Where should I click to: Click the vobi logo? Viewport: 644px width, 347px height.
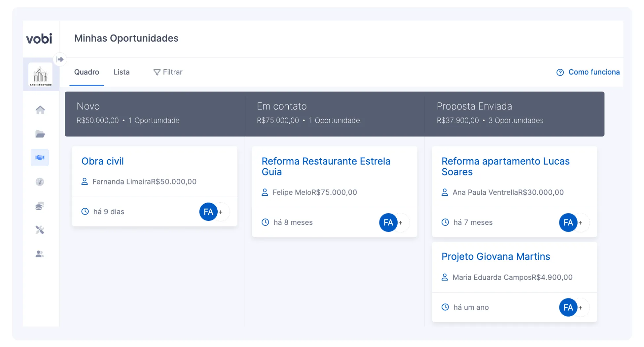pyautogui.click(x=39, y=39)
